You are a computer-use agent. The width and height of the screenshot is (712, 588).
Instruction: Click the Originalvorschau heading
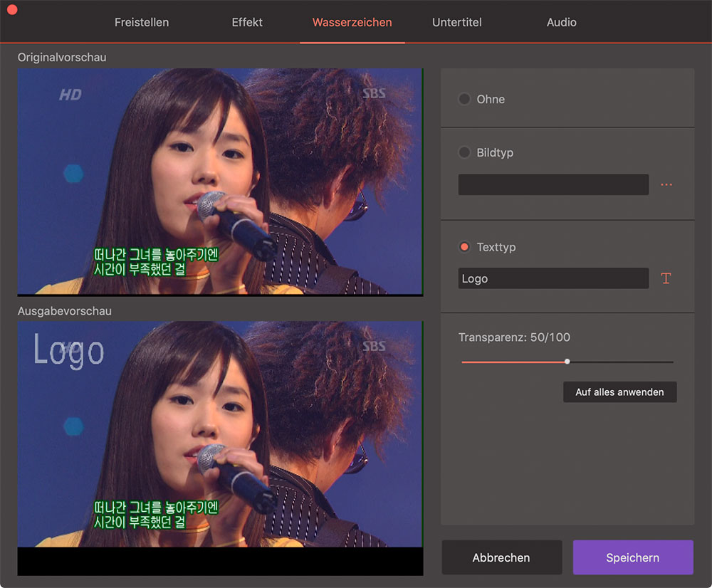62,57
